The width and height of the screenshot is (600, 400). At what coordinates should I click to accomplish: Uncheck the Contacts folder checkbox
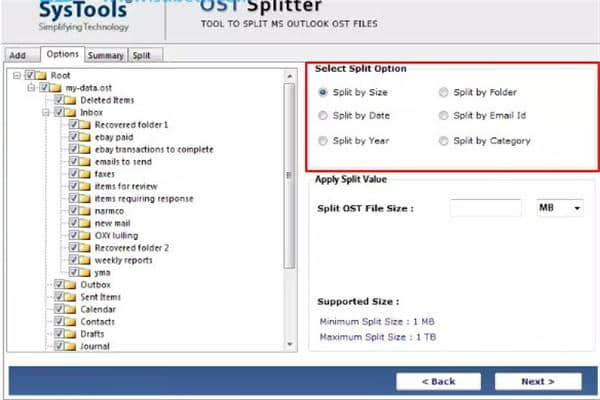click(x=59, y=322)
